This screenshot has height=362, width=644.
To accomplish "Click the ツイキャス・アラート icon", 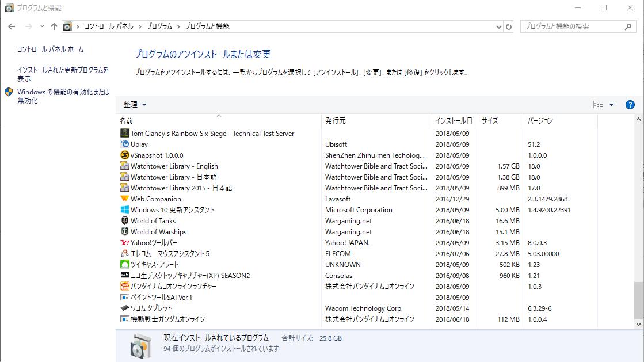I will 125,265.
